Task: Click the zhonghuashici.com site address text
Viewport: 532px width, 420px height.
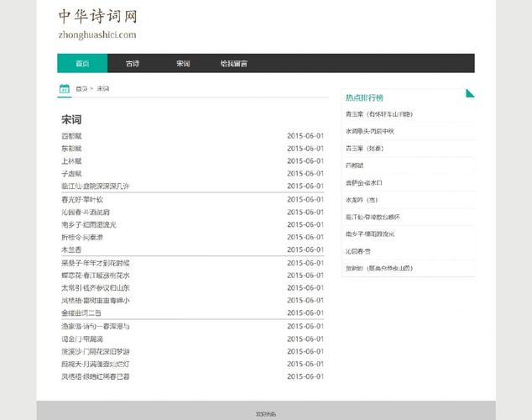Action: click(x=97, y=35)
